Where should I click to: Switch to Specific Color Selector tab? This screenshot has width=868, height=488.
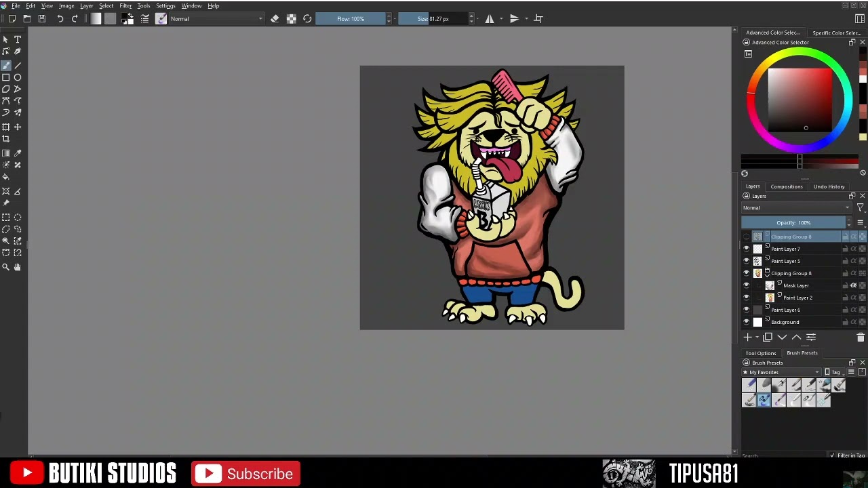[x=837, y=33]
